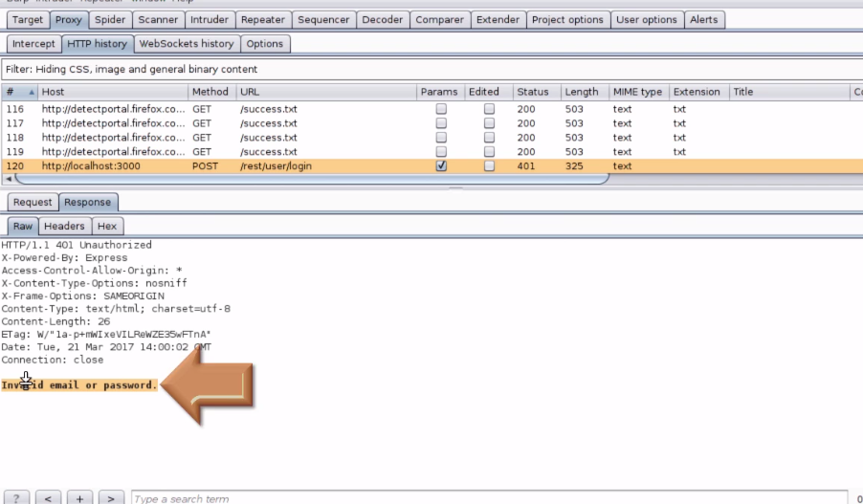Open search options with + button
This screenshot has width=863, height=504.
79,498
